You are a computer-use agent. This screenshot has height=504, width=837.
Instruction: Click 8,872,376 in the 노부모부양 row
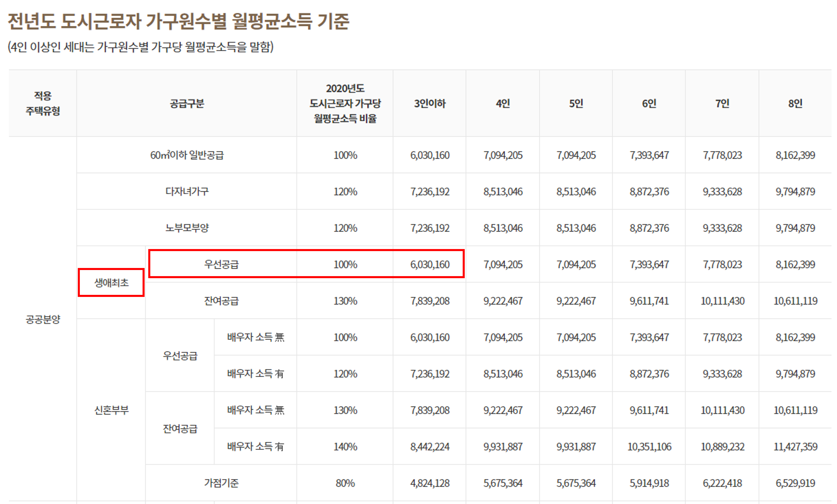(649, 228)
